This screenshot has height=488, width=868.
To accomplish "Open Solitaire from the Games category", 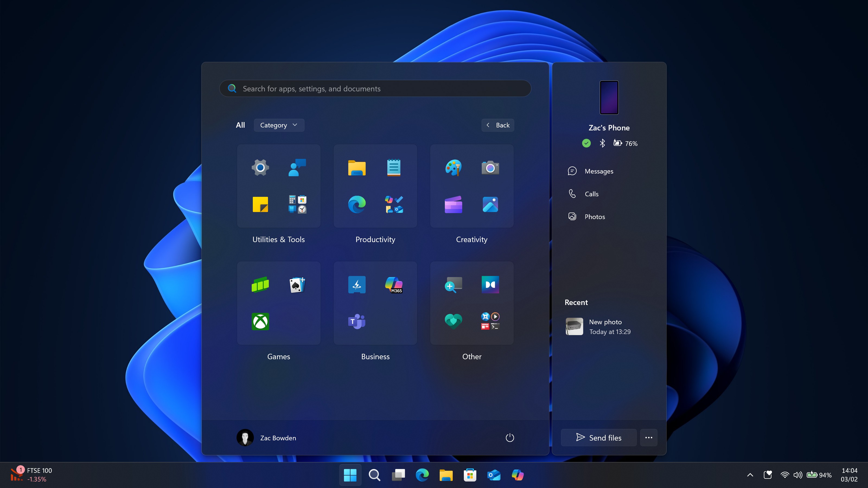I will pyautogui.click(x=297, y=285).
